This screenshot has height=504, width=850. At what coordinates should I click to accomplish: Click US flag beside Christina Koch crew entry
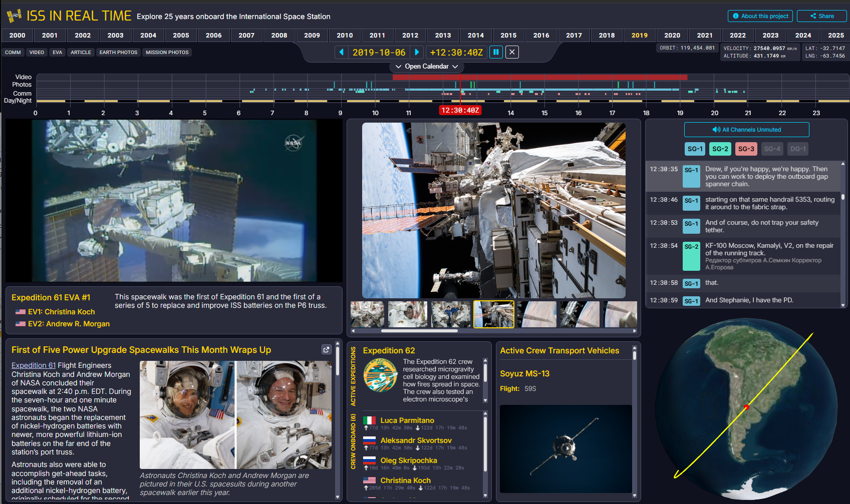pos(370,480)
